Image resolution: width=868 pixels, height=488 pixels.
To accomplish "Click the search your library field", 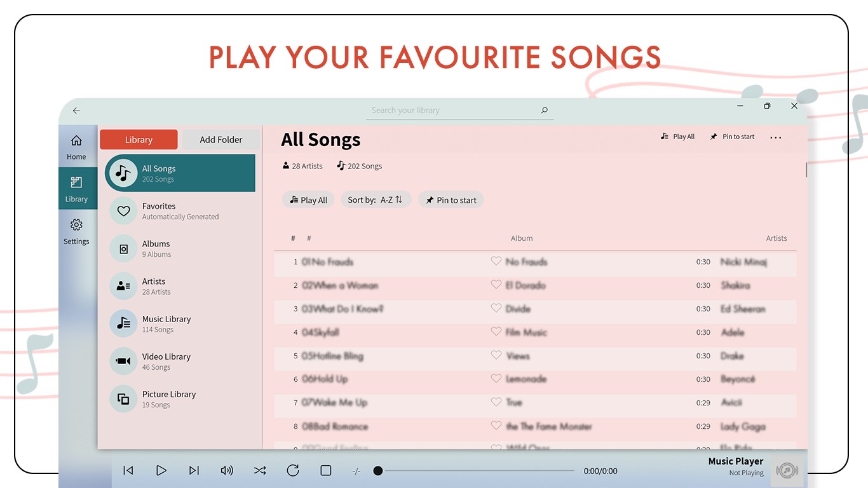I will (x=459, y=110).
